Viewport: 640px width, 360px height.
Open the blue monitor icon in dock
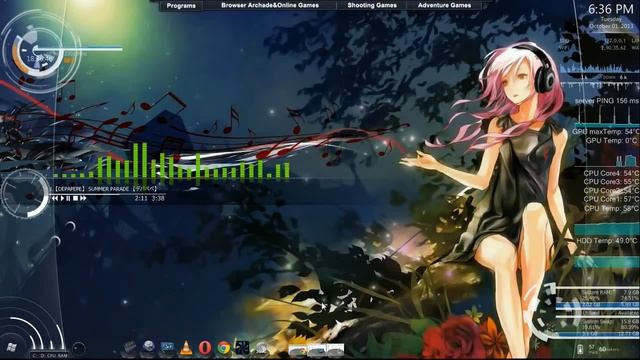tap(167, 347)
